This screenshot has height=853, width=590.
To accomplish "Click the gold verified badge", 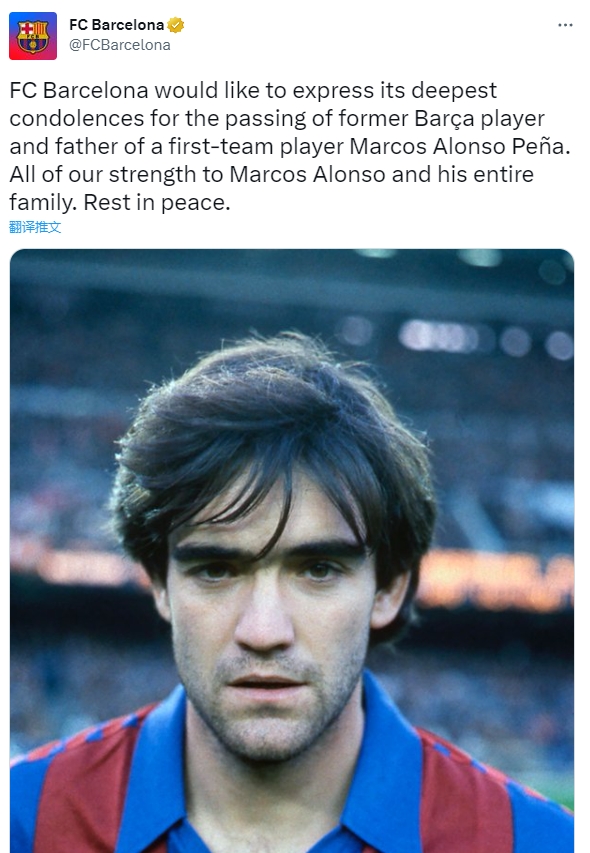I will pyautogui.click(x=176, y=25).
